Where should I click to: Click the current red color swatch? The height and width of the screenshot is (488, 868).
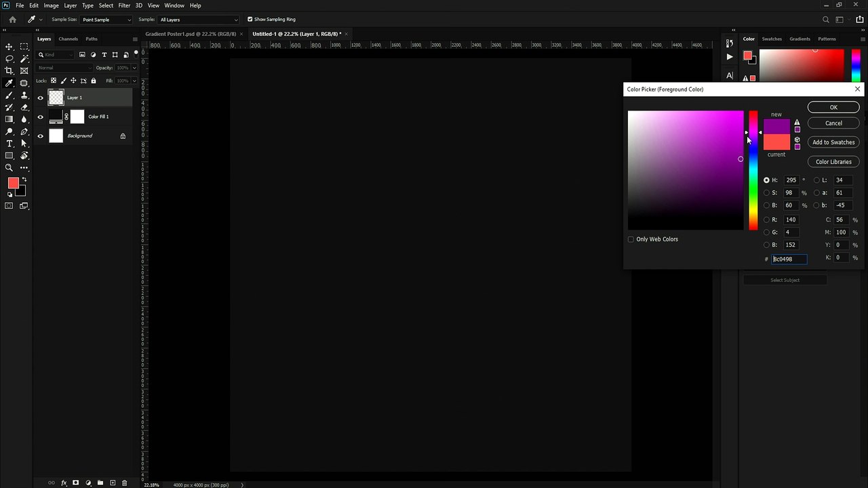click(x=776, y=142)
